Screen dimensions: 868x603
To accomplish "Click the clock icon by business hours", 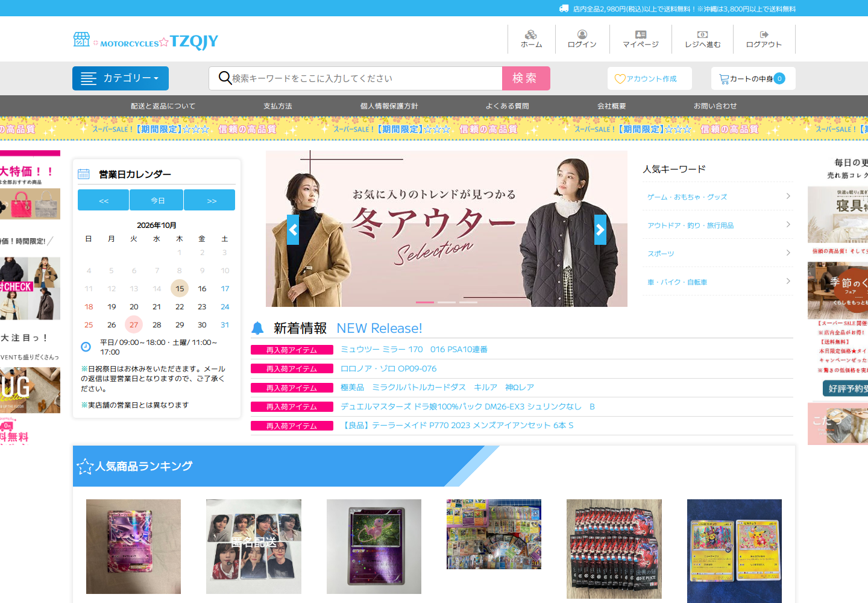I will click(x=86, y=347).
